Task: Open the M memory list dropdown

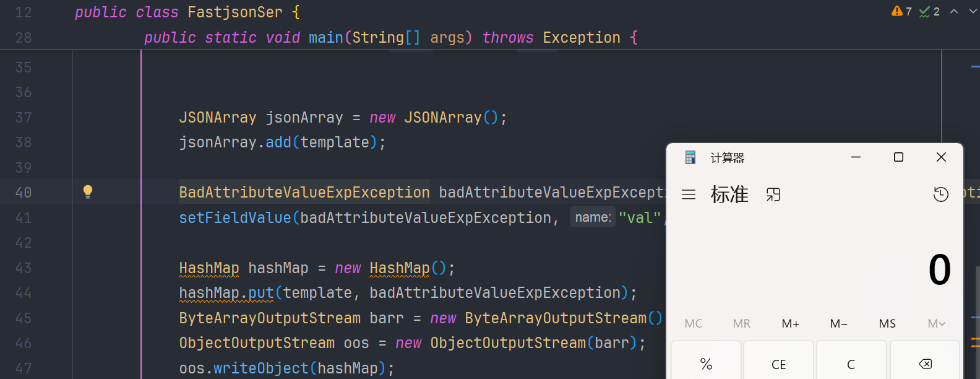Action: pyautogui.click(x=936, y=323)
